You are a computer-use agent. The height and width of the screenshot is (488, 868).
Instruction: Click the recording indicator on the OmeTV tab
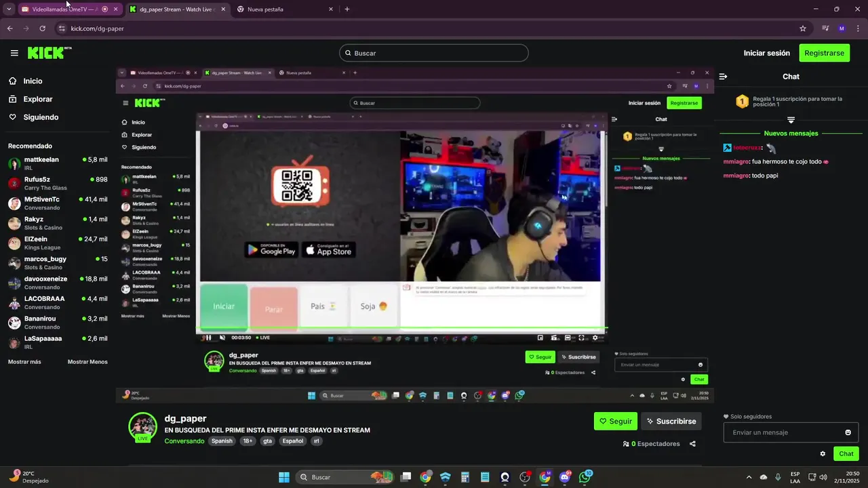point(104,9)
